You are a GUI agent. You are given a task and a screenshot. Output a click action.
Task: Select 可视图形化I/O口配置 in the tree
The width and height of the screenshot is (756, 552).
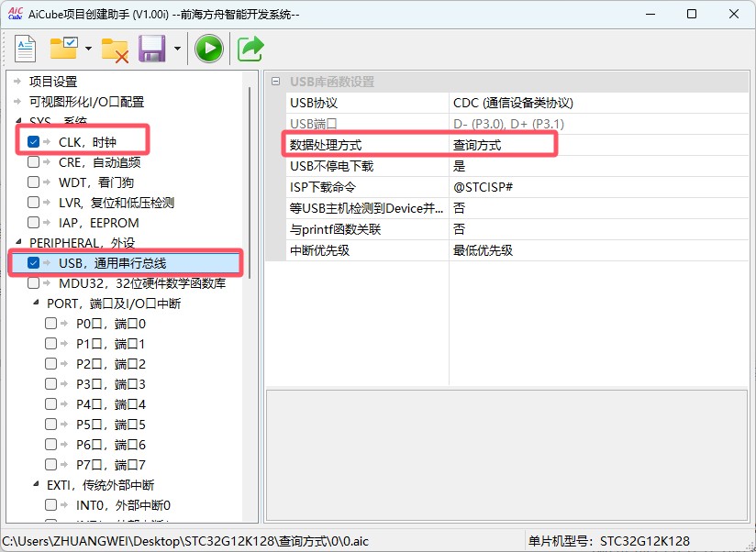[87, 102]
